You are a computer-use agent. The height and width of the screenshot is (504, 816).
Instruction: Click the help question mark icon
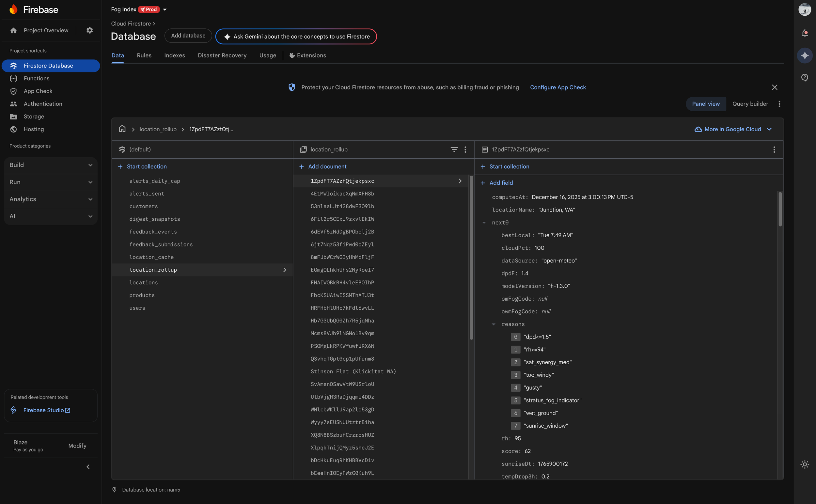coord(805,78)
